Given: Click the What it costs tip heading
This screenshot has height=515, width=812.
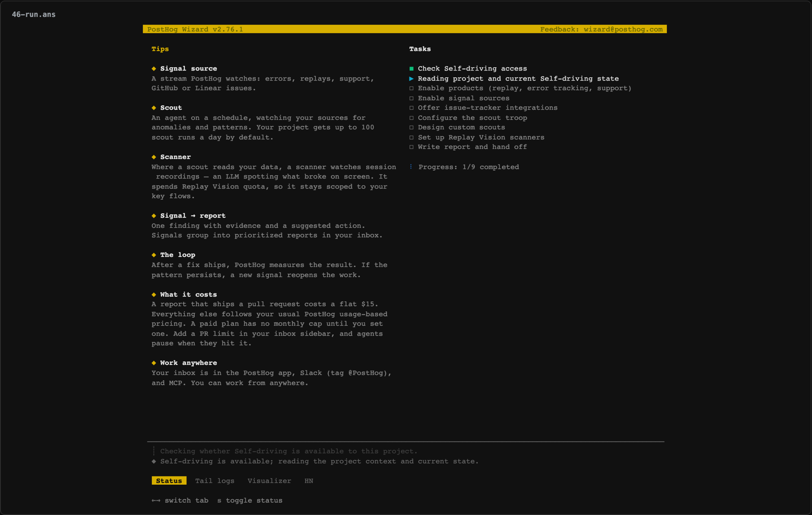Looking at the screenshot, I should 189,294.
